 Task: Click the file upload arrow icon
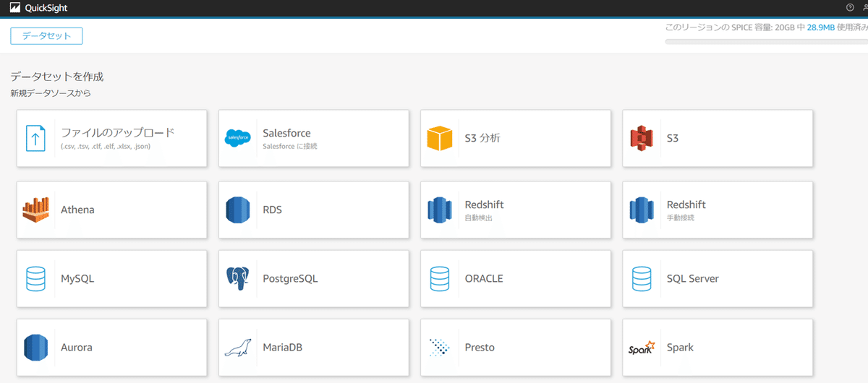35,138
